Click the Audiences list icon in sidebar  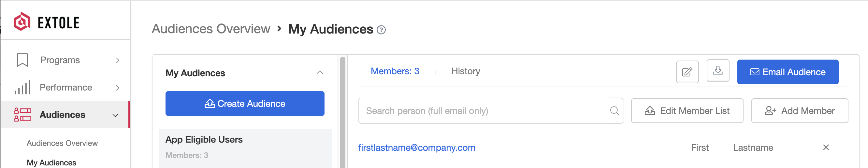(22, 115)
